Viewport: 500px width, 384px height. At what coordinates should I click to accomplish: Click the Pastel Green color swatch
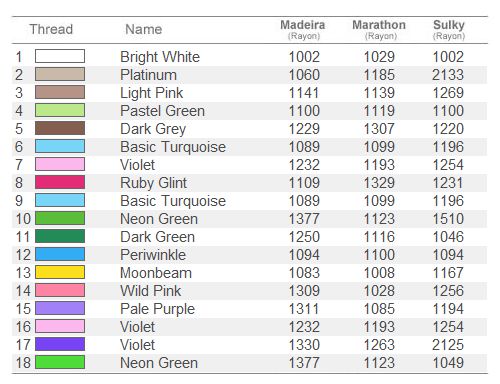tap(60, 110)
